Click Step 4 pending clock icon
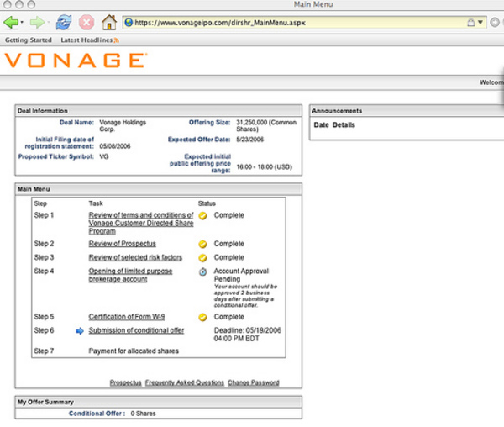Screen dimensions: 504x427 [x=202, y=272]
